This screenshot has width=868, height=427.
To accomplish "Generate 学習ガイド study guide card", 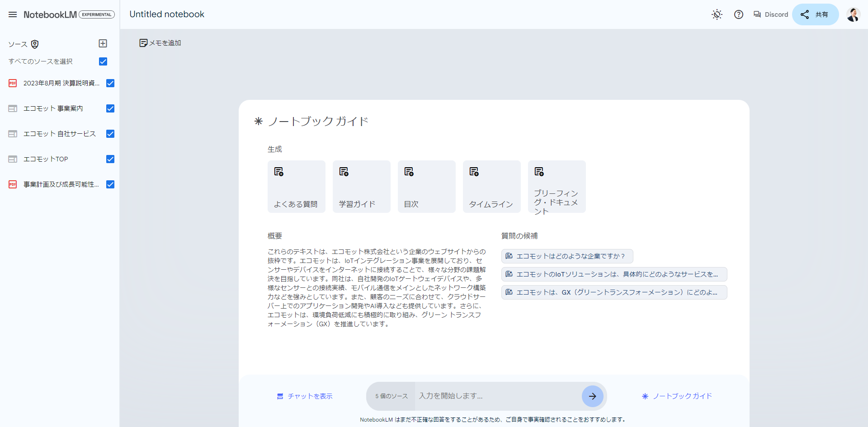I will coord(362,187).
